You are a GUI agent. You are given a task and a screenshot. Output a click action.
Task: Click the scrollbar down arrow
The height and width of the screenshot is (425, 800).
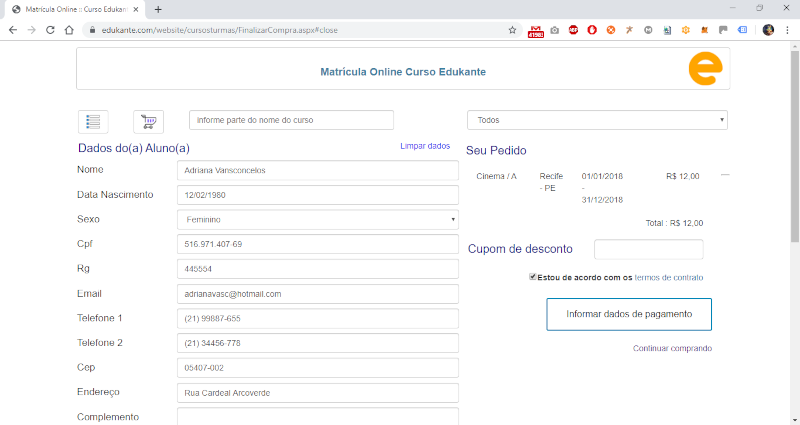[x=795, y=420]
